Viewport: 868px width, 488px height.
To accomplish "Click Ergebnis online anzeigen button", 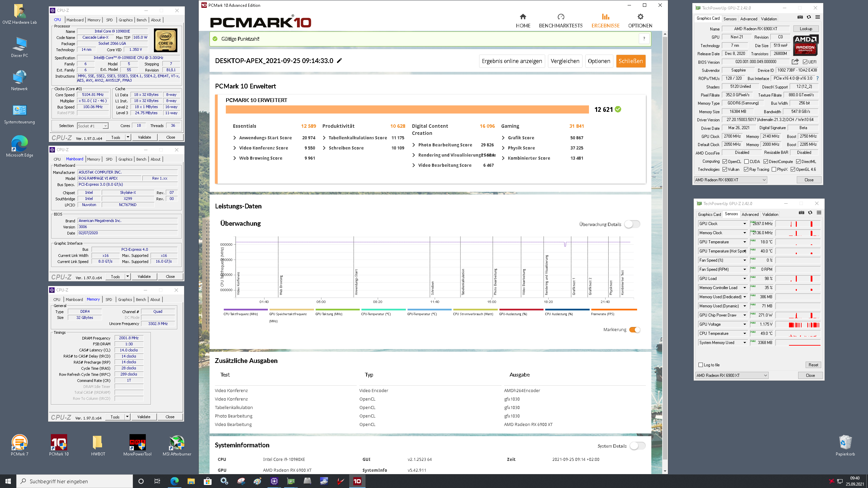I will click(x=512, y=61).
